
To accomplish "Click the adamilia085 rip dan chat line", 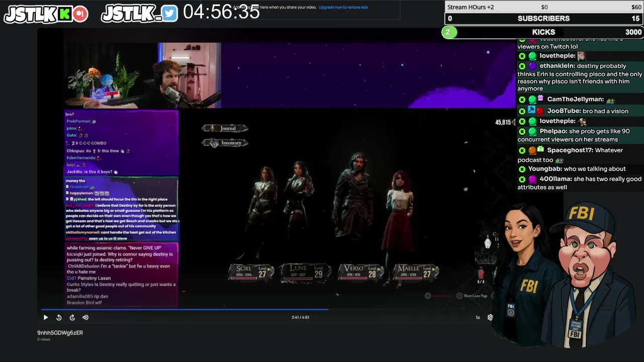I will [87, 297].
